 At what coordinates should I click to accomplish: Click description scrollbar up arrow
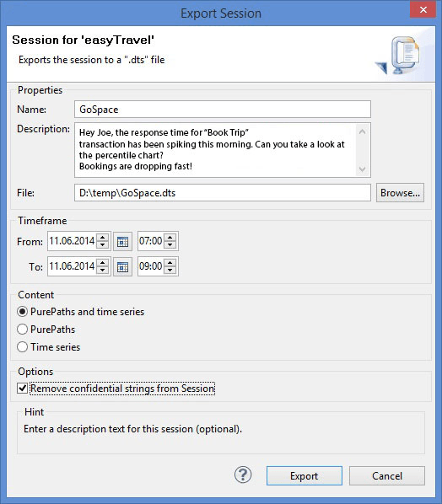tap(362, 131)
